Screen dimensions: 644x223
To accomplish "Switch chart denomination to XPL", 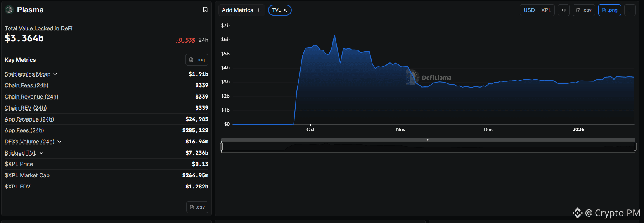I will [x=546, y=10].
